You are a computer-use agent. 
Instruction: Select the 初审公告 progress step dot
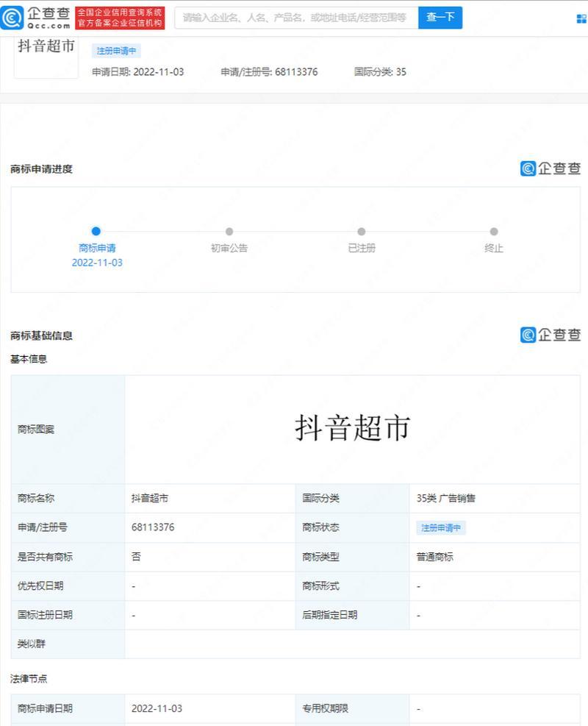[229, 232]
